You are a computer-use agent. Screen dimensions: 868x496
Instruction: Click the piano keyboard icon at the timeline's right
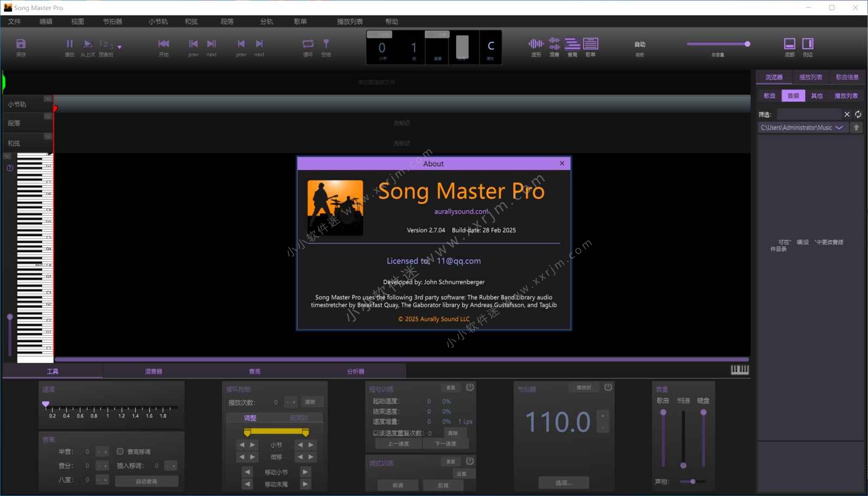[740, 370]
